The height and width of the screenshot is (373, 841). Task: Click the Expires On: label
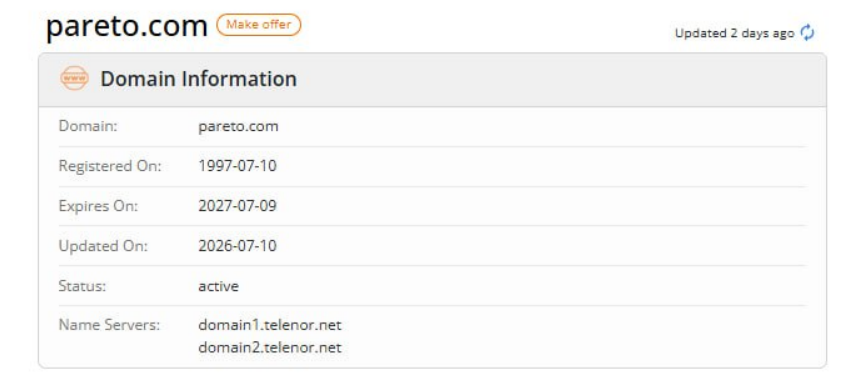[98, 206]
